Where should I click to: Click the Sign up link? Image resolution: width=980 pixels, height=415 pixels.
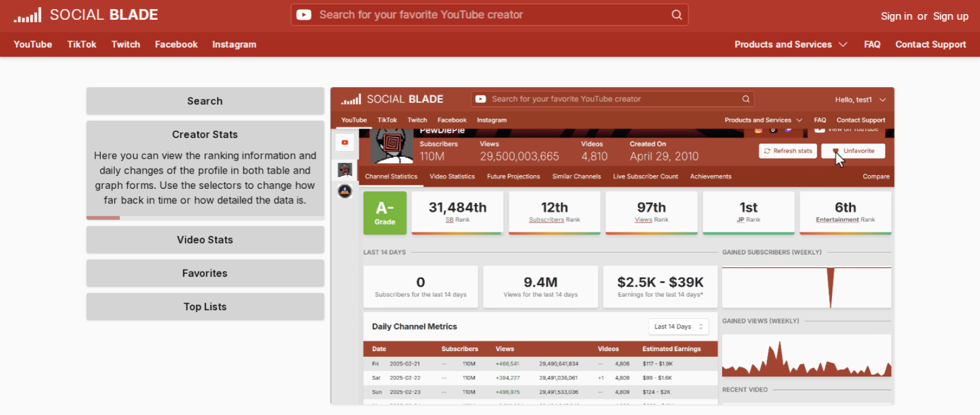coord(951,16)
